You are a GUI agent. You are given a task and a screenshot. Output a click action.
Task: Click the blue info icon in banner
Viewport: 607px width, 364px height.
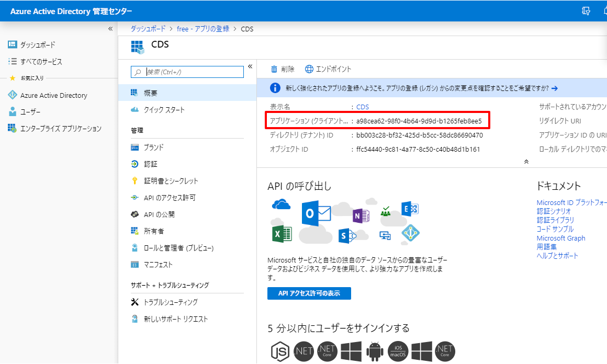tap(275, 88)
